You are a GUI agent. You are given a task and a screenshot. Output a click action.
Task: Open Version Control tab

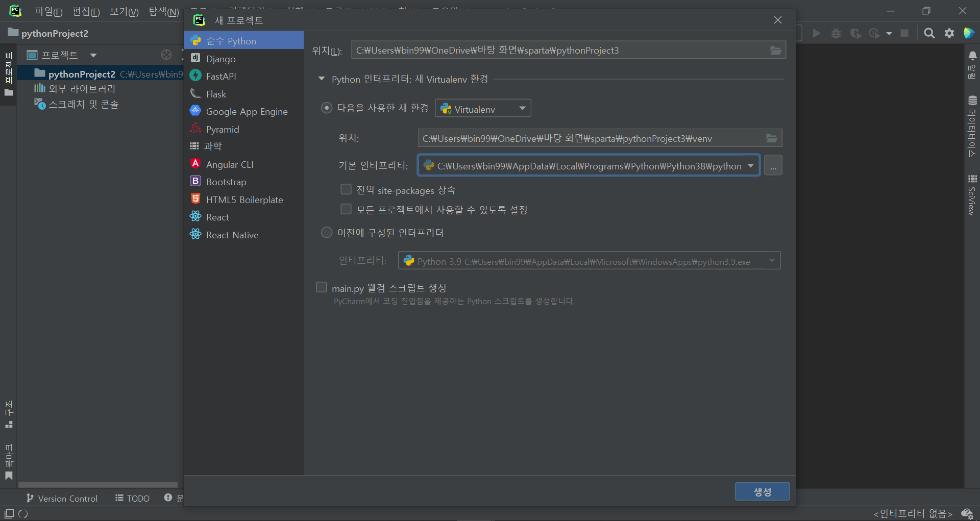[x=62, y=498]
